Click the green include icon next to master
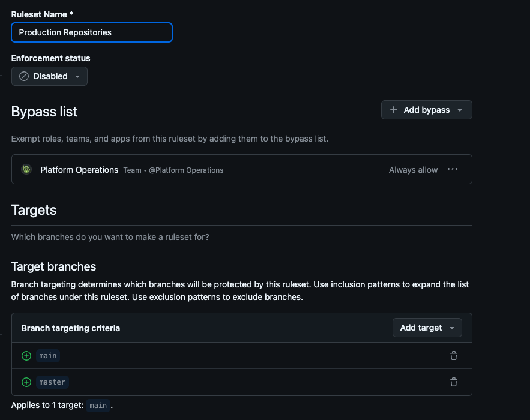Screen dimensions: 530x420 click(26, 382)
